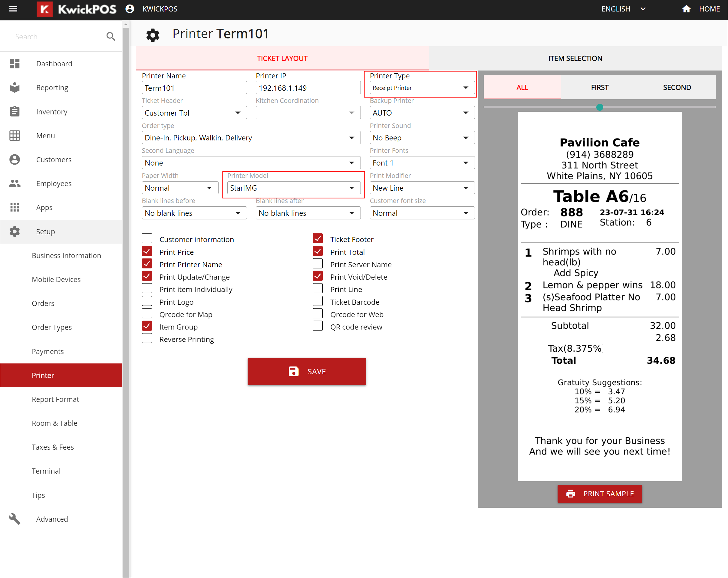Image resolution: width=728 pixels, height=578 pixels.
Task: Enable the Print Logo checkbox
Action: 147,301
